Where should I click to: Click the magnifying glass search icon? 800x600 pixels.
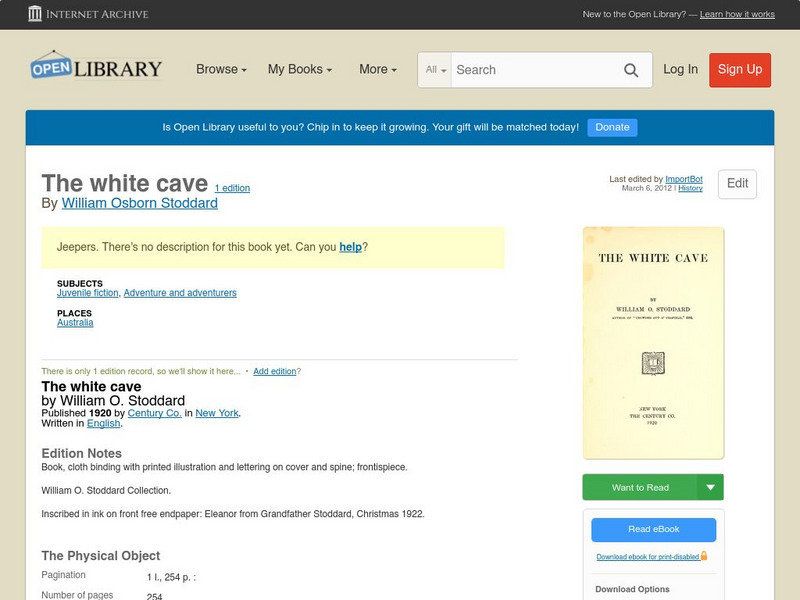(x=631, y=70)
